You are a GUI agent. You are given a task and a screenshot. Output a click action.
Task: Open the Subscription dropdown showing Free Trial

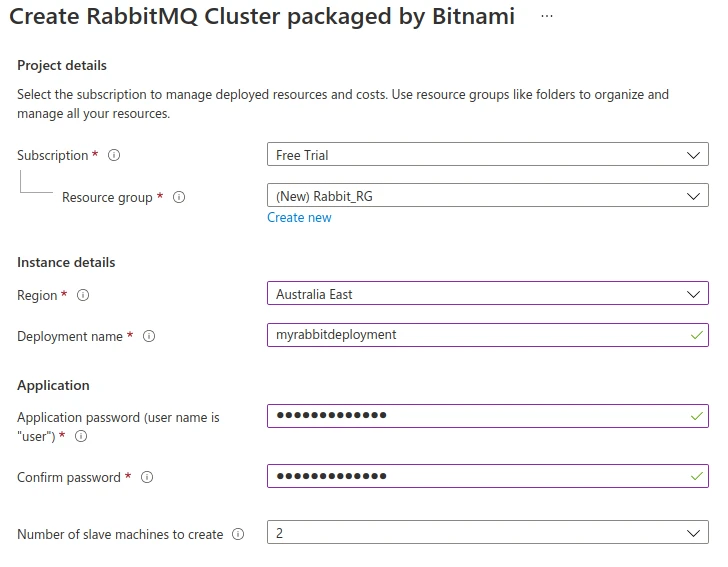click(x=487, y=155)
